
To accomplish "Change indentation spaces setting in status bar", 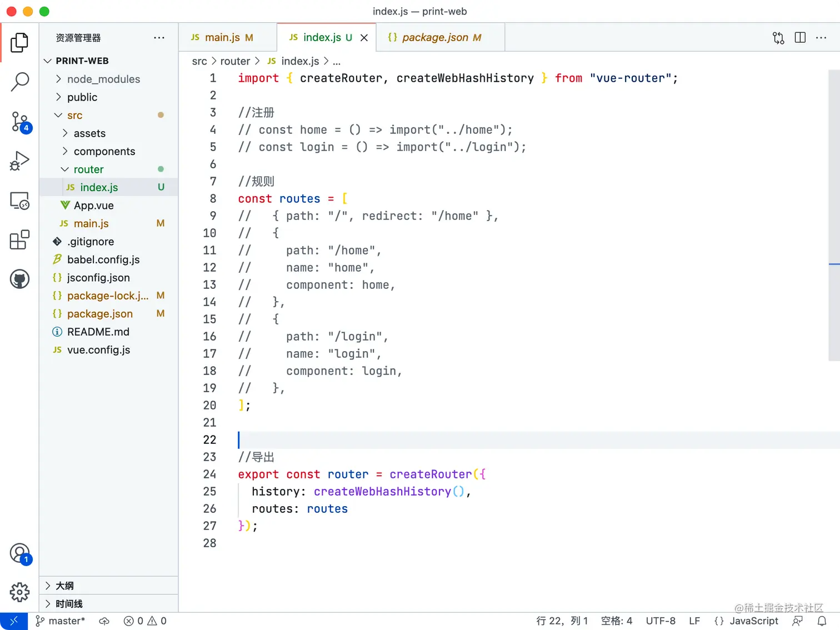I will click(617, 621).
